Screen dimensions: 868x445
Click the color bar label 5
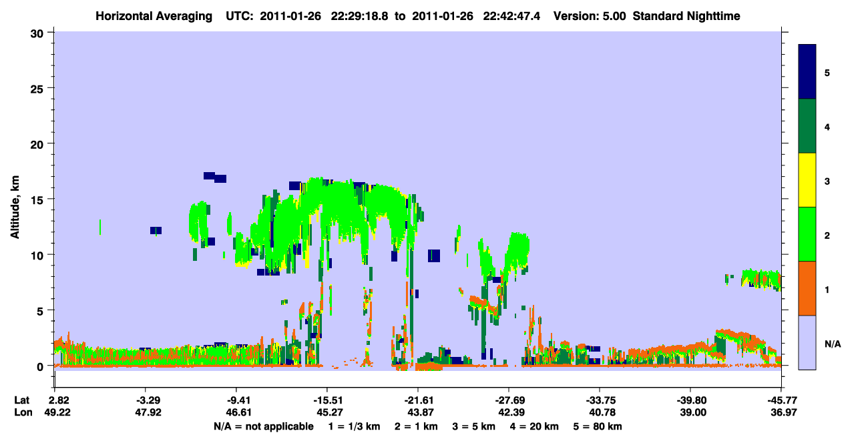pyautogui.click(x=827, y=72)
